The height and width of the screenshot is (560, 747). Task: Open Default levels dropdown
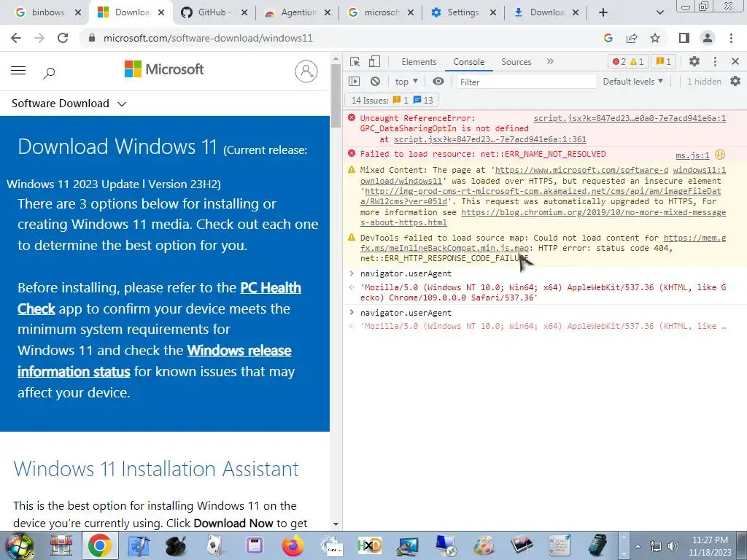coord(632,82)
